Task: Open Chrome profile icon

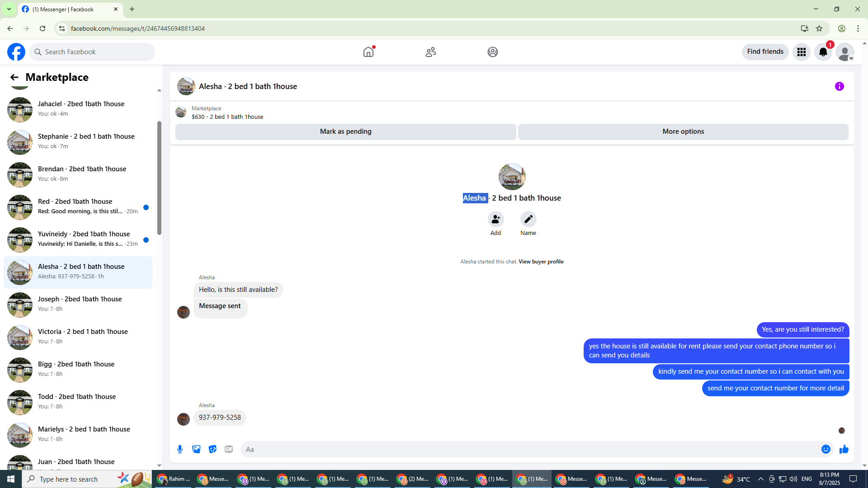Action: 842,28
